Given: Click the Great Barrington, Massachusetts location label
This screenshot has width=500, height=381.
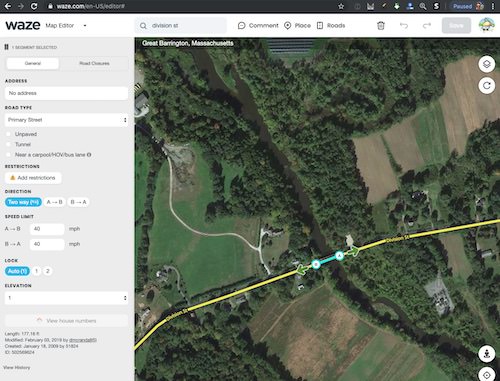Looking at the screenshot, I should tap(188, 43).
